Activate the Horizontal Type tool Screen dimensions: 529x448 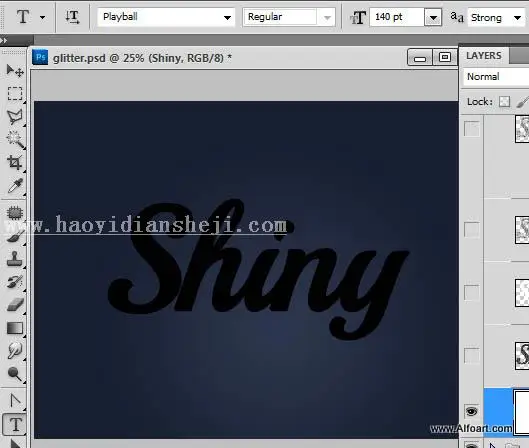click(x=15, y=424)
